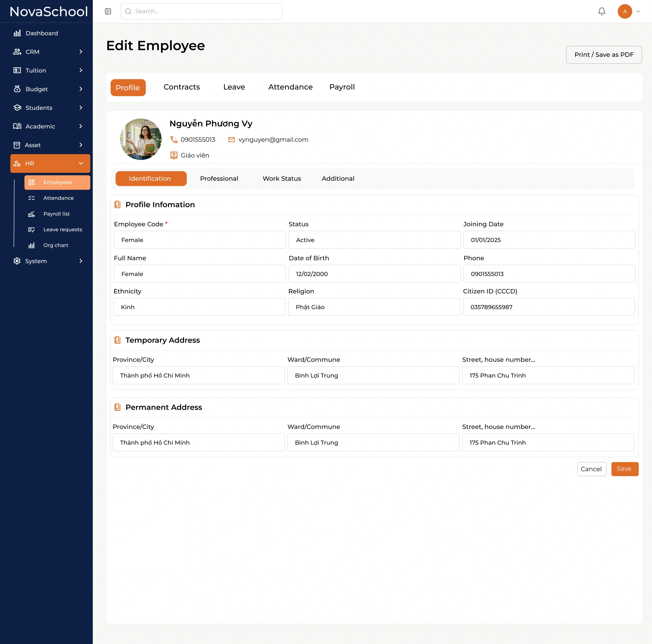652x644 pixels.
Task: Expand the System menu chevron
Action: click(81, 261)
